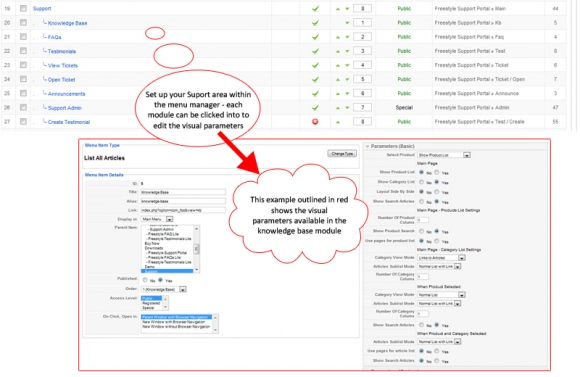The height and width of the screenshot is (377, 580).
Task: Toggle published check icon for Support Admin row
Action: [x=315, y=108]
